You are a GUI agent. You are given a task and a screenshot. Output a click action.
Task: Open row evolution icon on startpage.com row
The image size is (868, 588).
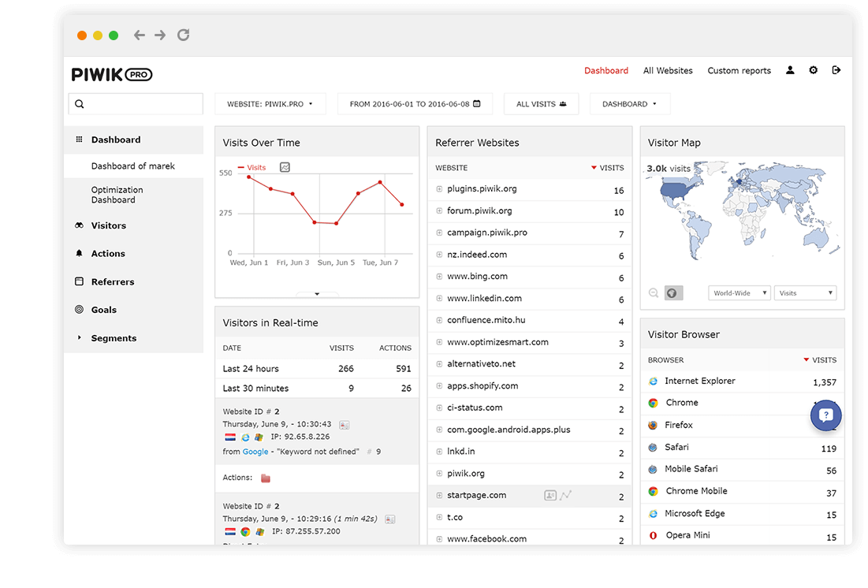(x=566, y=496)
